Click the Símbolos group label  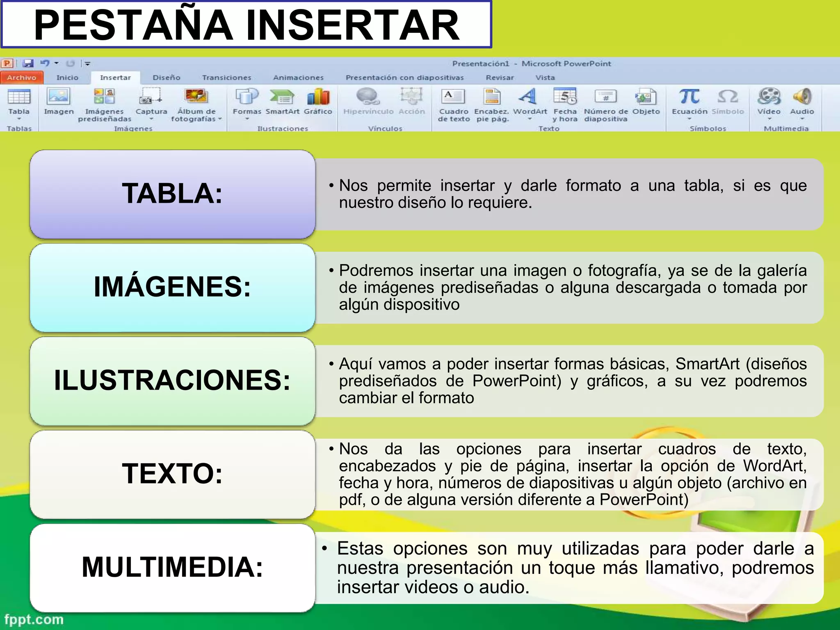(708, 128)
